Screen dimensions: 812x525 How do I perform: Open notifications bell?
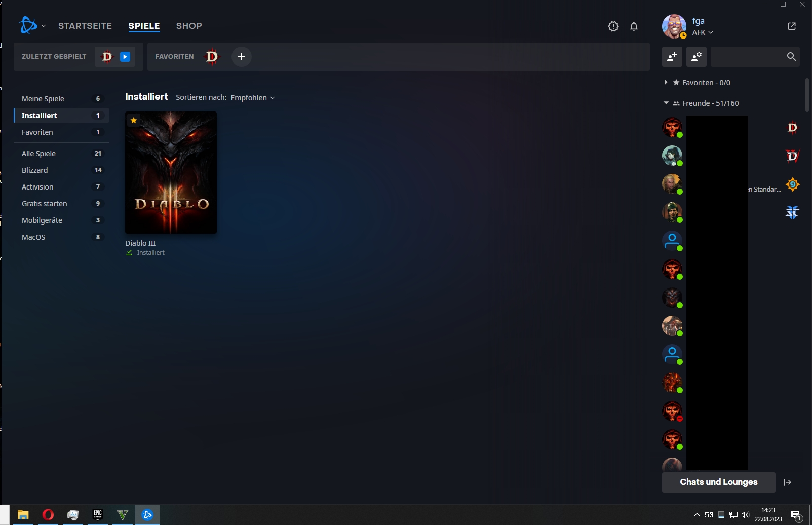pyautogui.click(x=634, y=26)
